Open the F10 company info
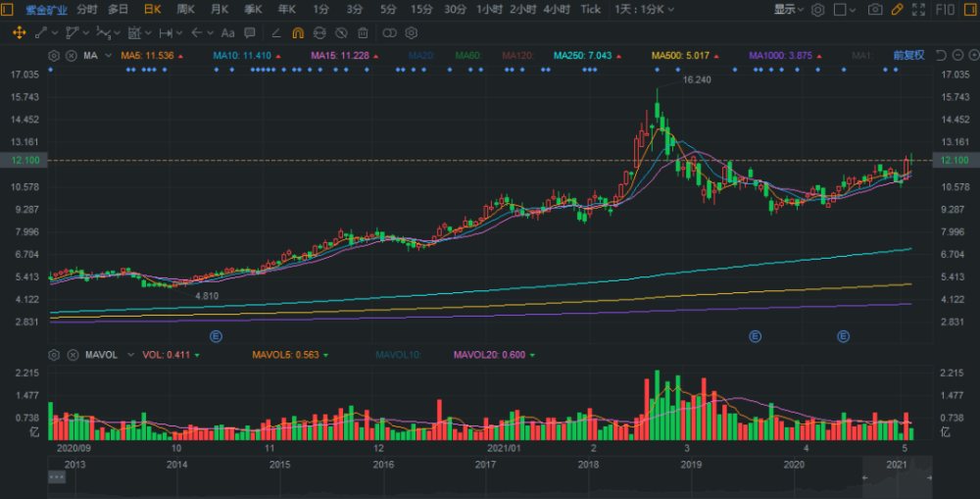This screenshot has height=499, width=980. (946, 10)
